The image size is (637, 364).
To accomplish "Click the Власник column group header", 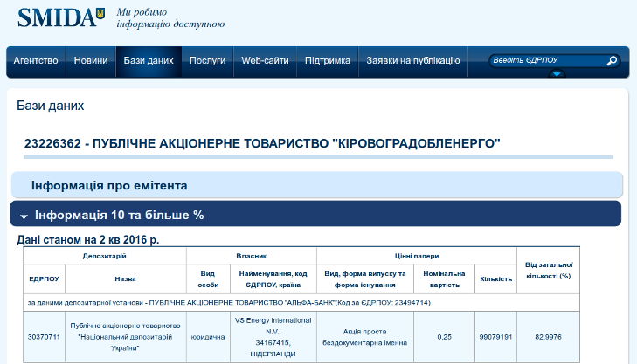I will click(x=252, y=256).
